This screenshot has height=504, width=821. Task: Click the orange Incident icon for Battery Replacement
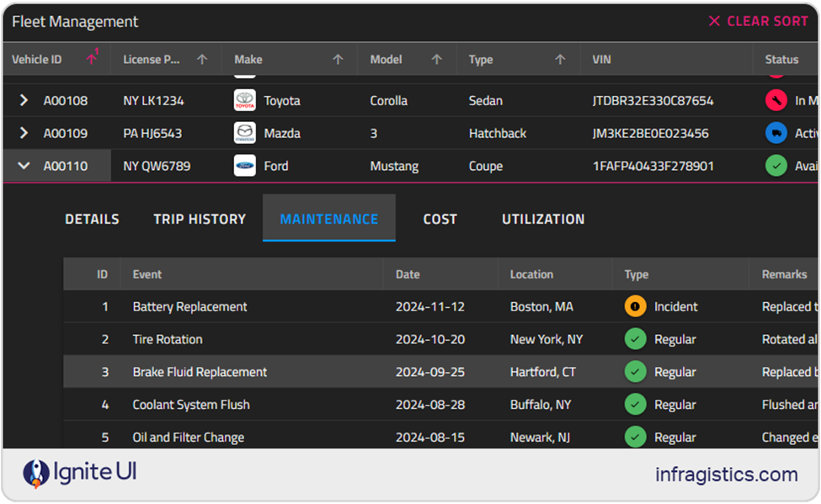point(636,306)
